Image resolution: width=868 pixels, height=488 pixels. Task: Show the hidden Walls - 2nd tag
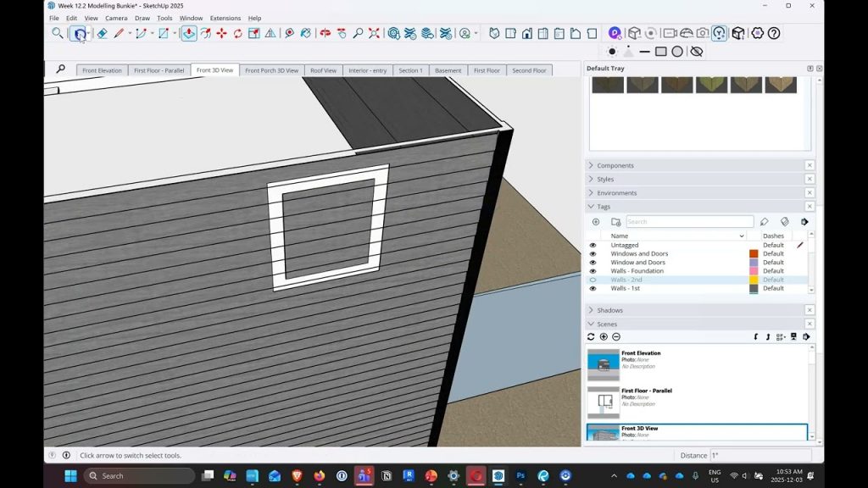tap(593, 280)
